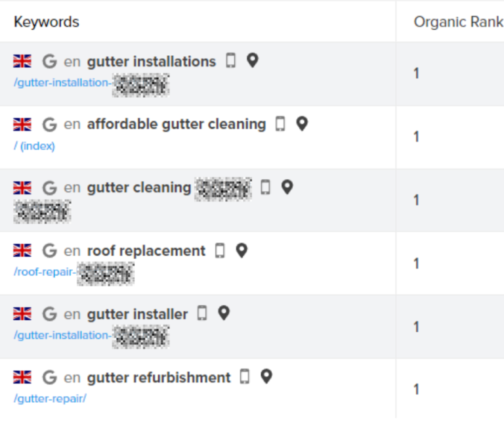Click the mobile device icon for gutter installations
The width and height of the screenshot is (504, 423).
pyautogui.click(x=231, y=60)
